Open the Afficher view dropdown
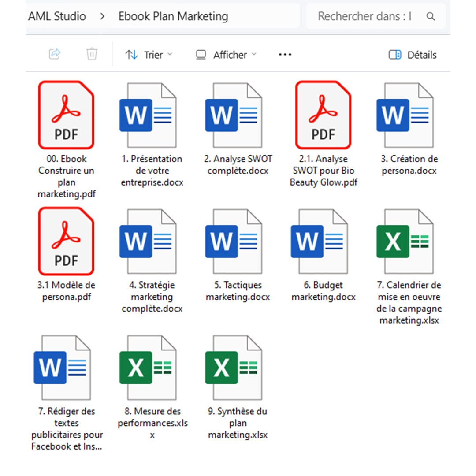 227,55
